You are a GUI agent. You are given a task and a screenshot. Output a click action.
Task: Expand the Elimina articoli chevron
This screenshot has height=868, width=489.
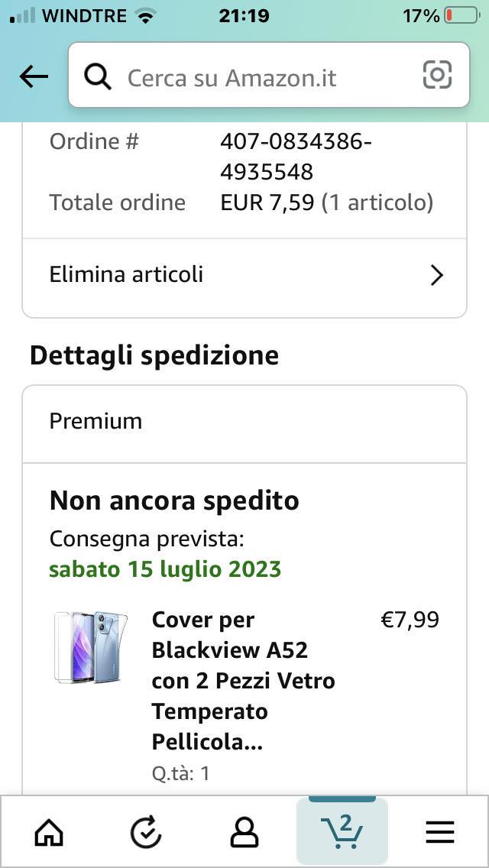[436, 275]
